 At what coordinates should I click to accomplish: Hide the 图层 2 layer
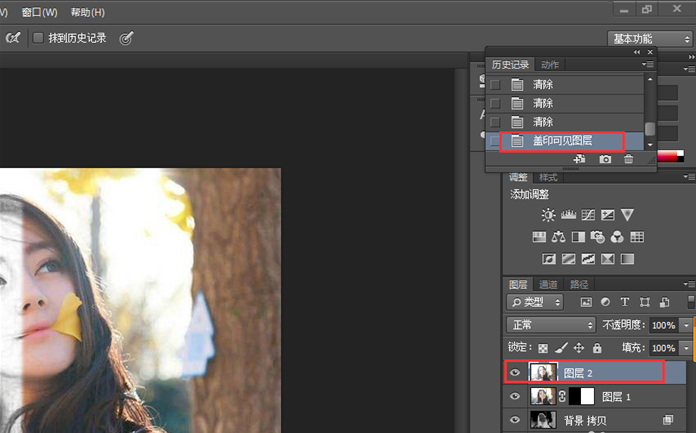click(515, 373)
